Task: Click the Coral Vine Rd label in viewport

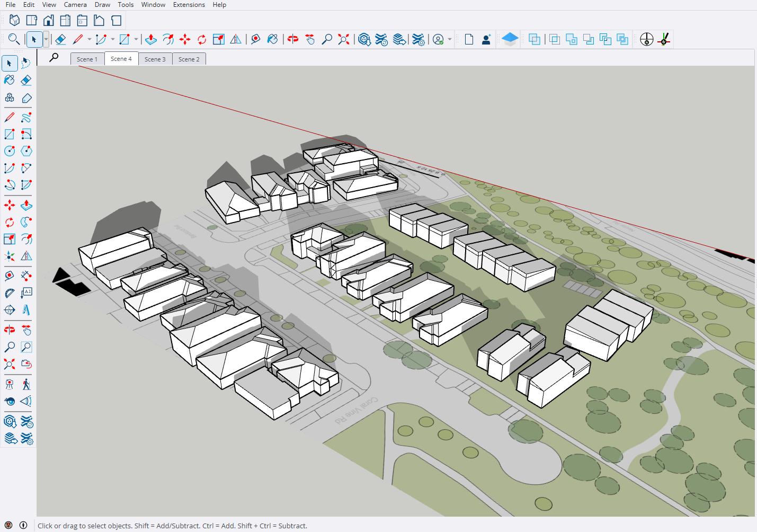Action: 357,411
